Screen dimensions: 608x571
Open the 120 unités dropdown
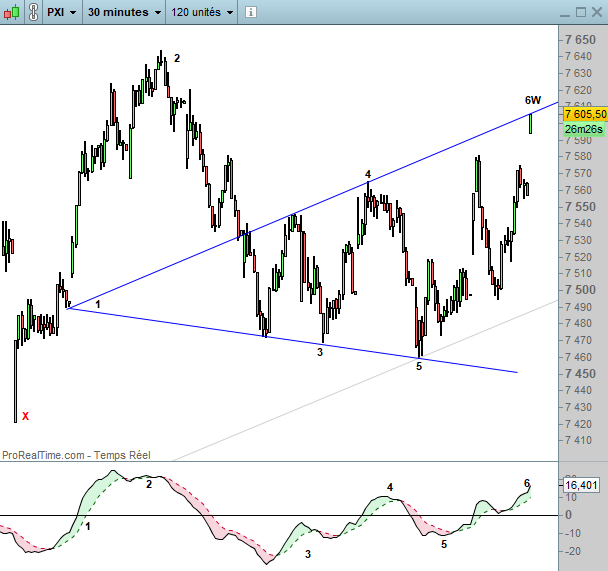(x=202, y=12)
